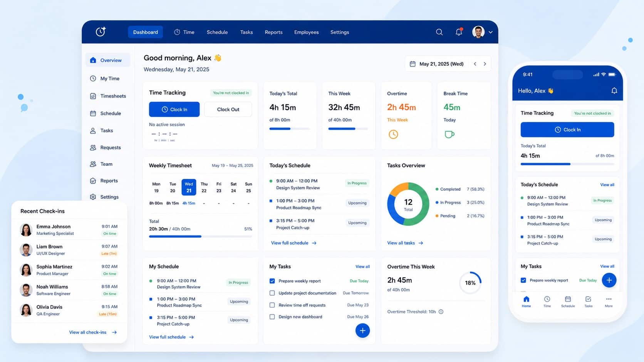Select Thu 22 in Weekly Timesheet

pos(204,187)
